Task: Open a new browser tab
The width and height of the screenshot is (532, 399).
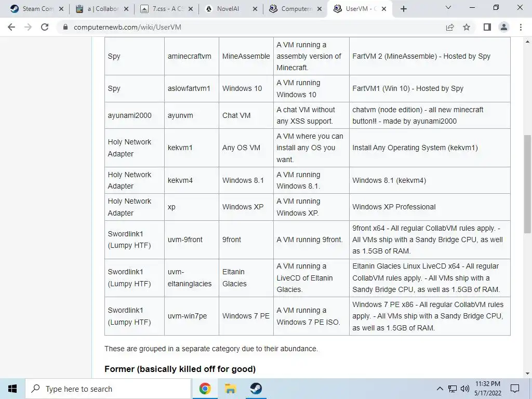Action: pyautogui.click(x=403, y=9)
